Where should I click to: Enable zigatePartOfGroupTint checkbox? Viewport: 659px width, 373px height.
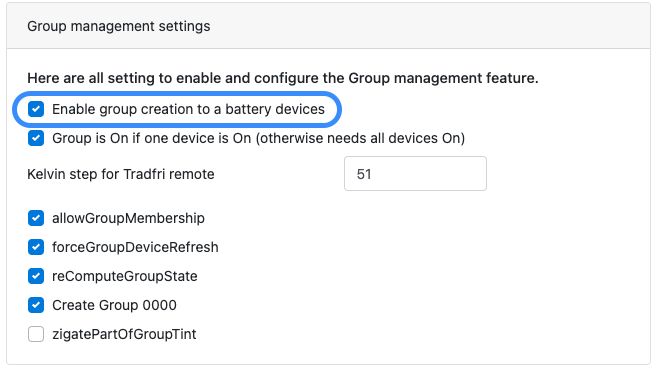pyautogui.click(x=36, y=334)
